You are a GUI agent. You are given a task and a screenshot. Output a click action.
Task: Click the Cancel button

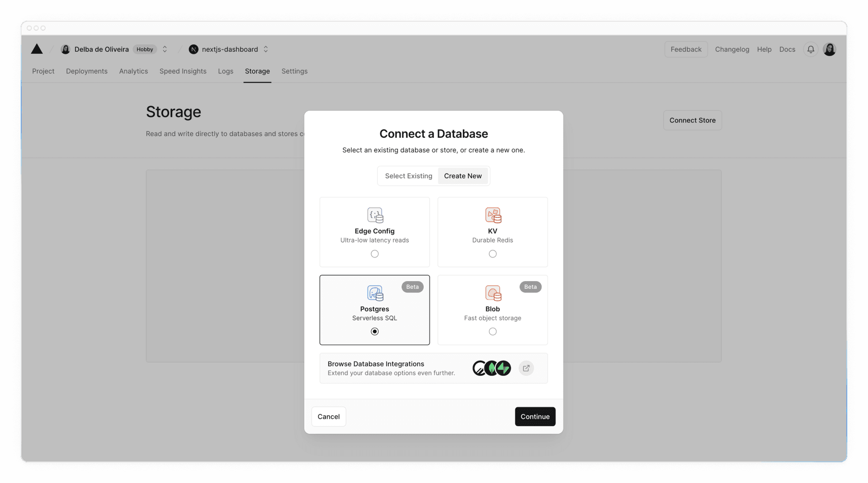pos(329,417)
